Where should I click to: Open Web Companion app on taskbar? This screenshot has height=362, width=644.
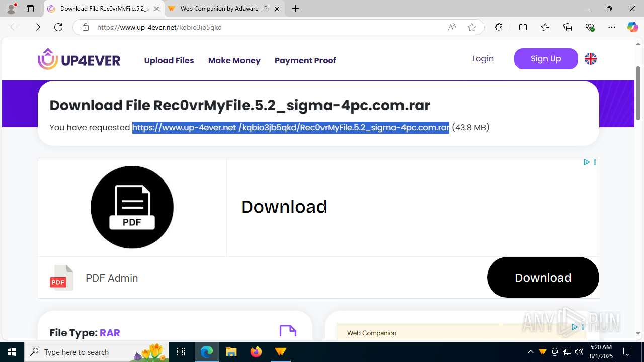click(x=280, y=352)
